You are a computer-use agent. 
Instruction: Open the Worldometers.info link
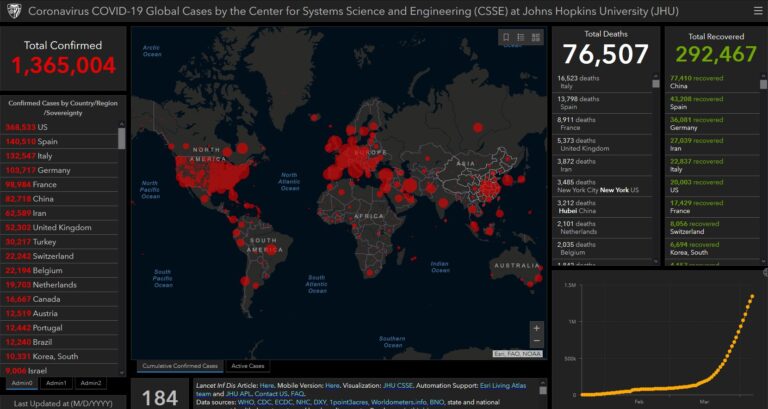tap(398, 402)
